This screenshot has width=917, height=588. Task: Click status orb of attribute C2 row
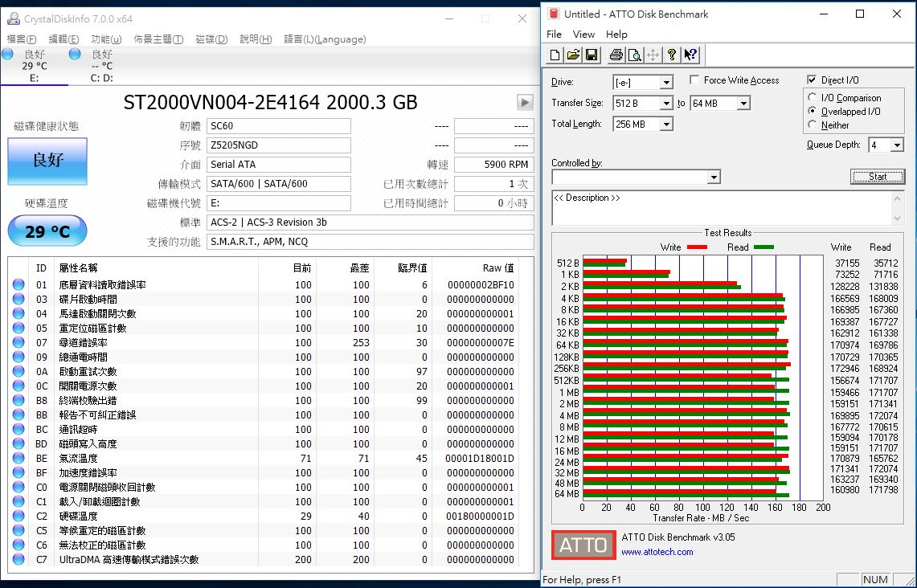18,517
